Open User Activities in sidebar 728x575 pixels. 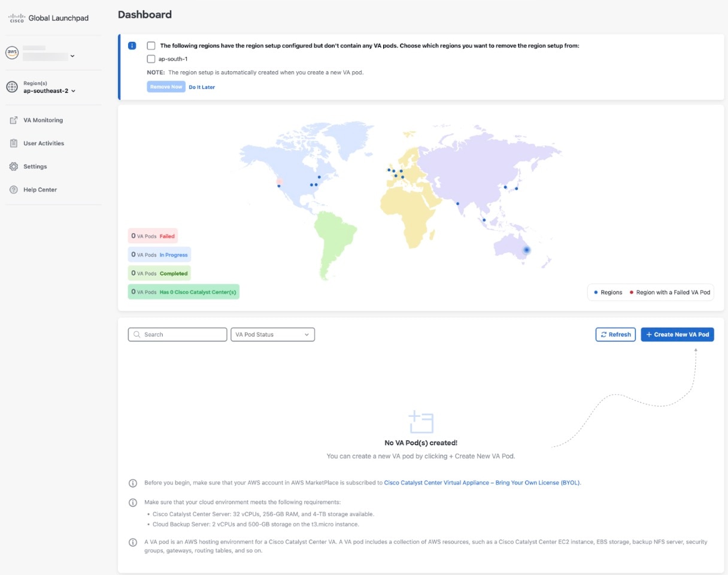(44, 144)
